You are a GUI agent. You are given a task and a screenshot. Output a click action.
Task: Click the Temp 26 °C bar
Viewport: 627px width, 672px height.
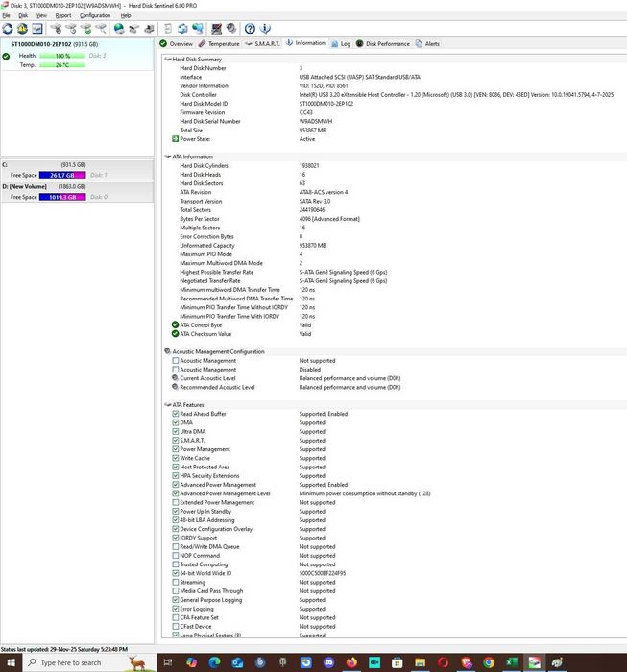(62, 65)
